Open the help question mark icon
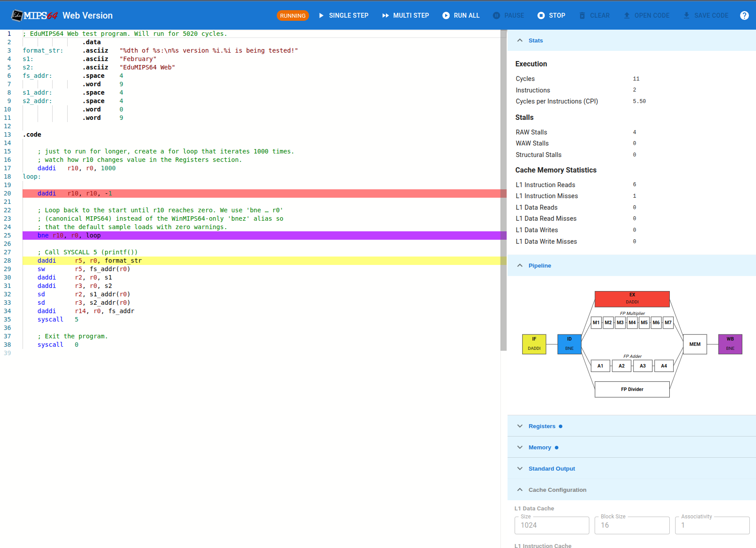 click(745, 15)
